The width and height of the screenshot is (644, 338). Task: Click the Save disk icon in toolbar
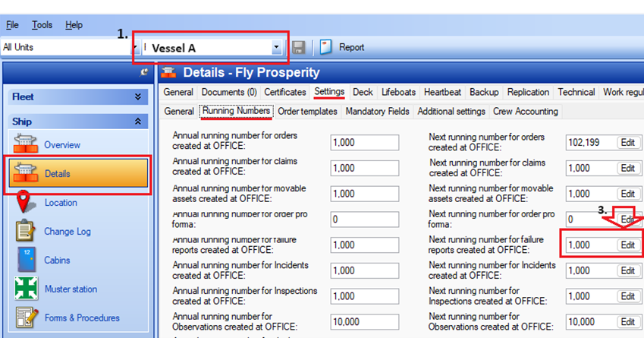[299, 47]
